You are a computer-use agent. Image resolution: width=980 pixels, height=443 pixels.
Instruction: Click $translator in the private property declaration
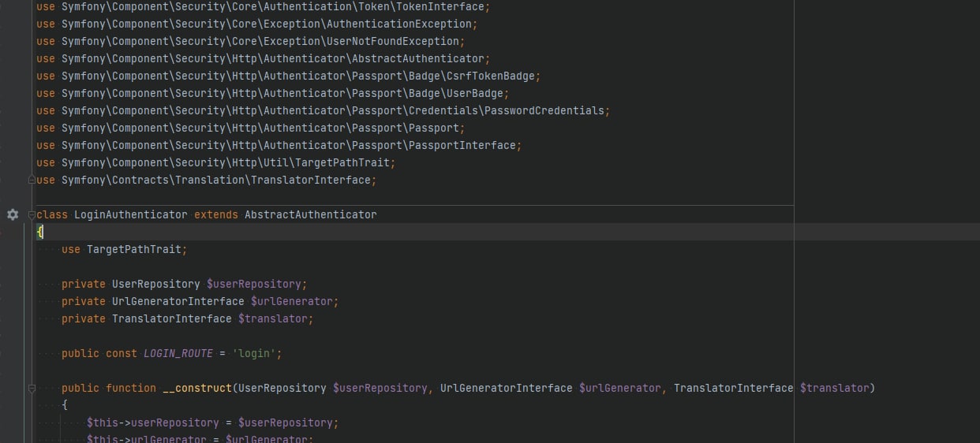pos(275,318)
